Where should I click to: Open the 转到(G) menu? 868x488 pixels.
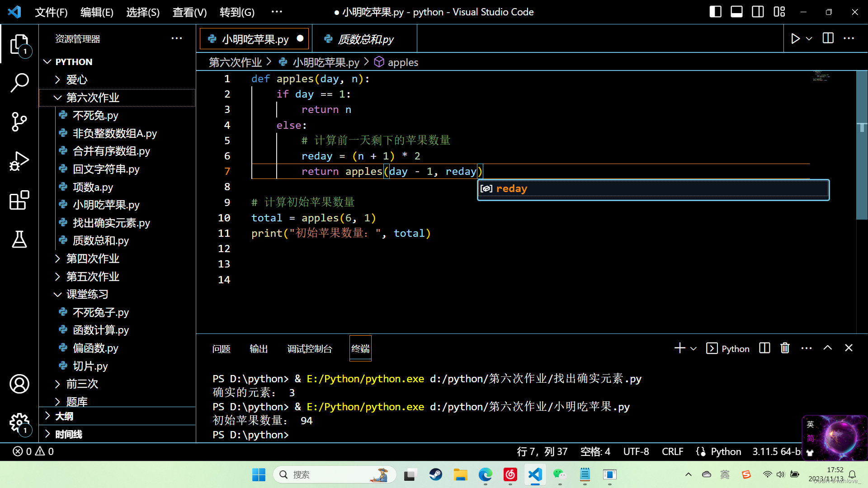pos(237,12)
